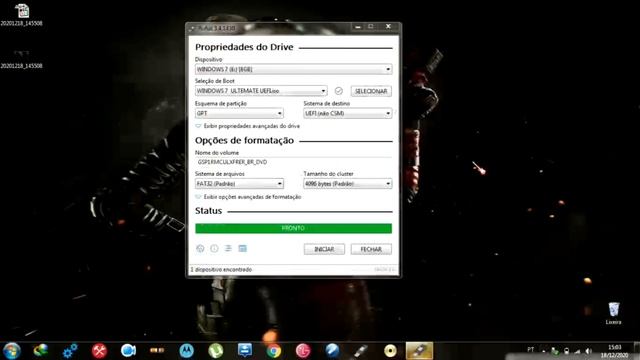Viewport: 640px width, 360px height.
Task: Click the volume speaker tray icon
Action: 588,351
